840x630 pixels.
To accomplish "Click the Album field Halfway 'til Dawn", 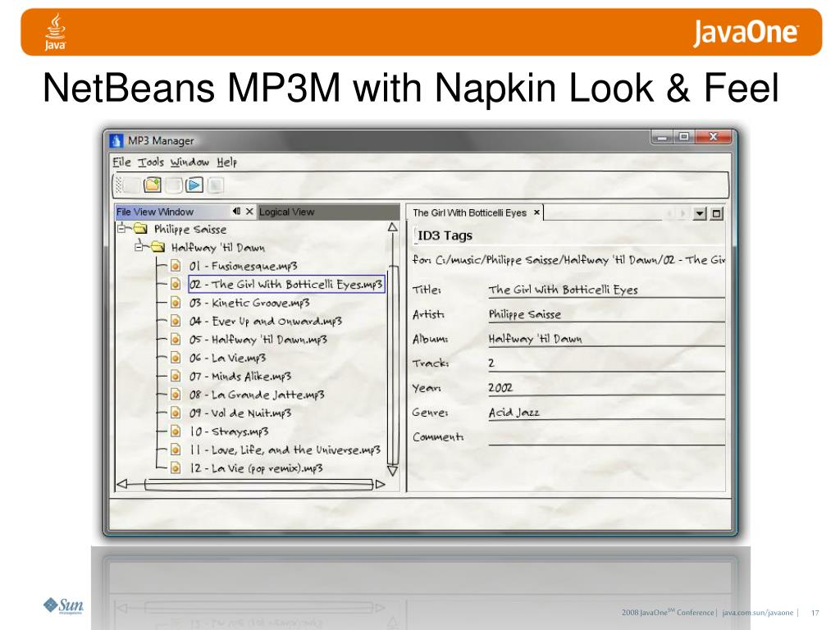I will (x=606, y=339).
